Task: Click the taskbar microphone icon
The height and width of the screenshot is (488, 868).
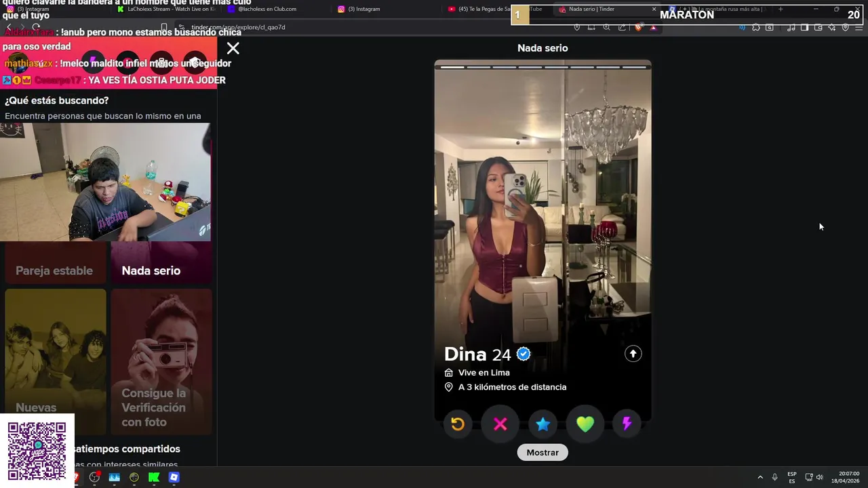Action: pos(774,477)
